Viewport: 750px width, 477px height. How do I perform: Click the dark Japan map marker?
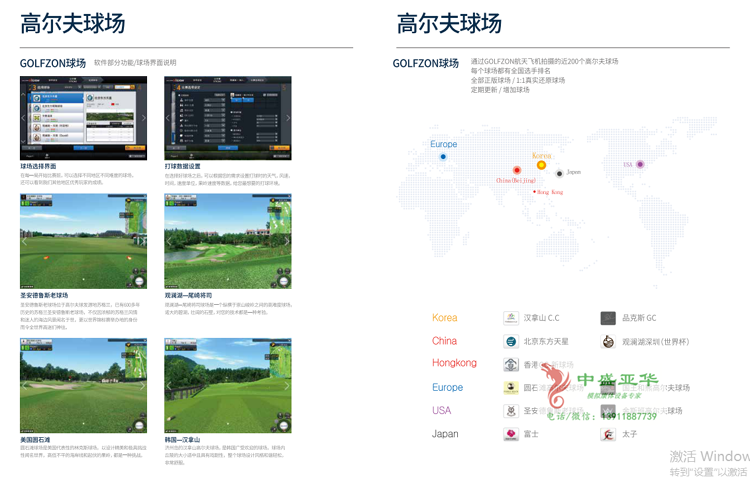(x=560, y=173)
